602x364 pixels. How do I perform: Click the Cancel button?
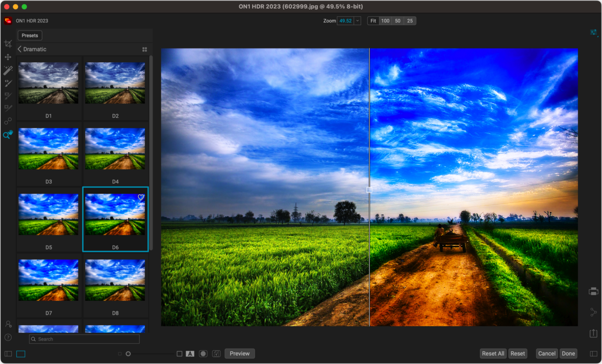pyautogui.click(x=547, y=354)
